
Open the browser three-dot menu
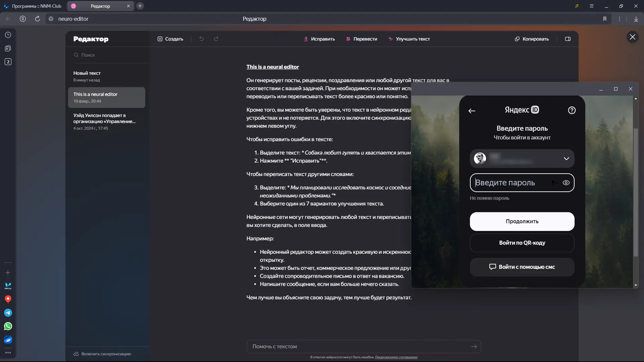pyautogui.click(x=620, y=19)
